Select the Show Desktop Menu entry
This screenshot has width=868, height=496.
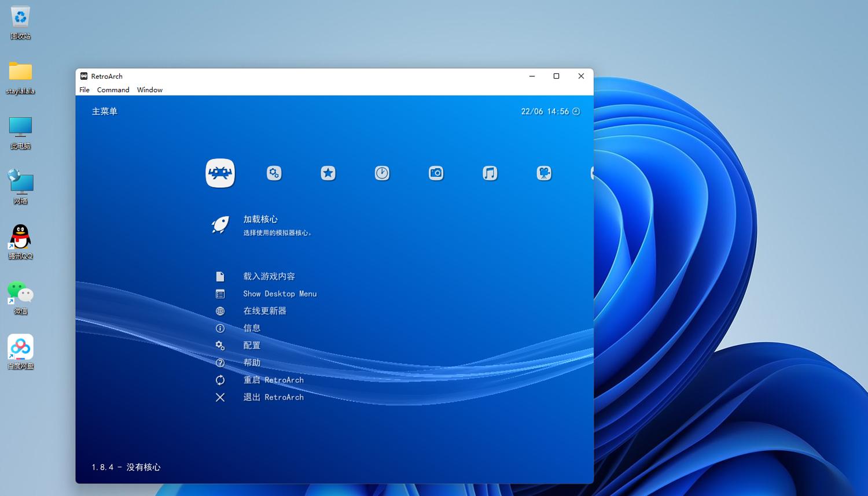point(280,294)
